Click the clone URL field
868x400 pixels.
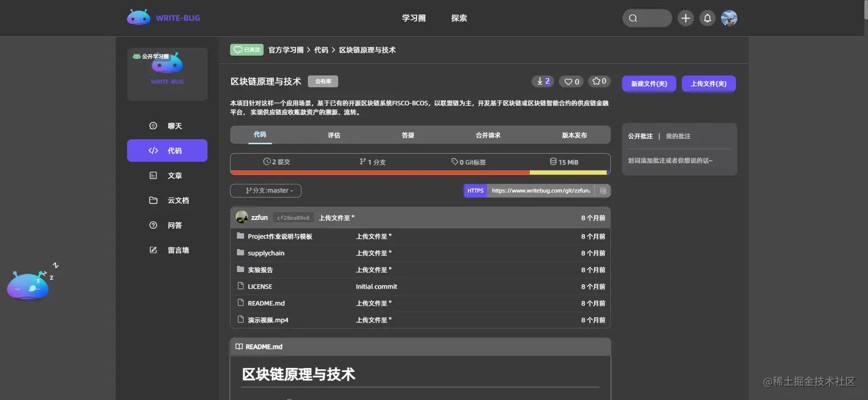541,191
